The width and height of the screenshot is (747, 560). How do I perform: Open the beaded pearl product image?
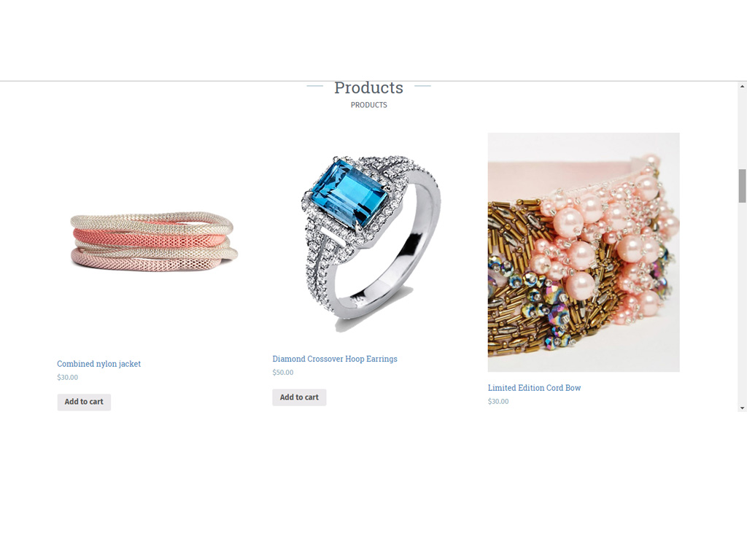pyautogui.click(x=584, y=252)
